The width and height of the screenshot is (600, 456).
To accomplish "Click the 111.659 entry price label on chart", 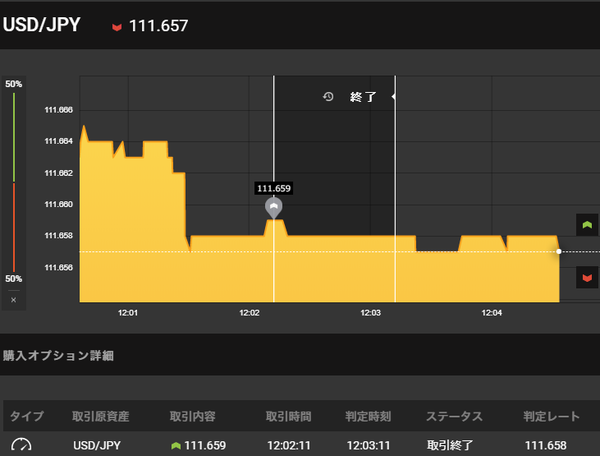I will [274, 188].
